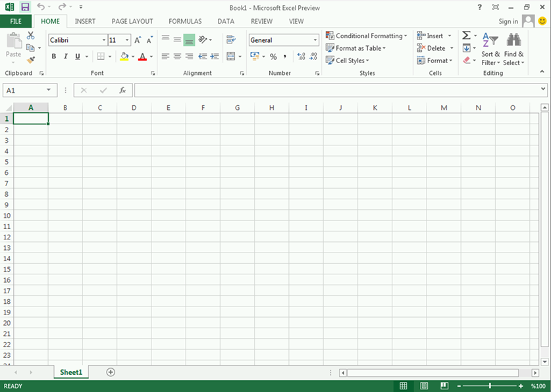This screenshot has height=392, width=551.
Task: Open Font dialog launcher
Action: tap(153, 73)
